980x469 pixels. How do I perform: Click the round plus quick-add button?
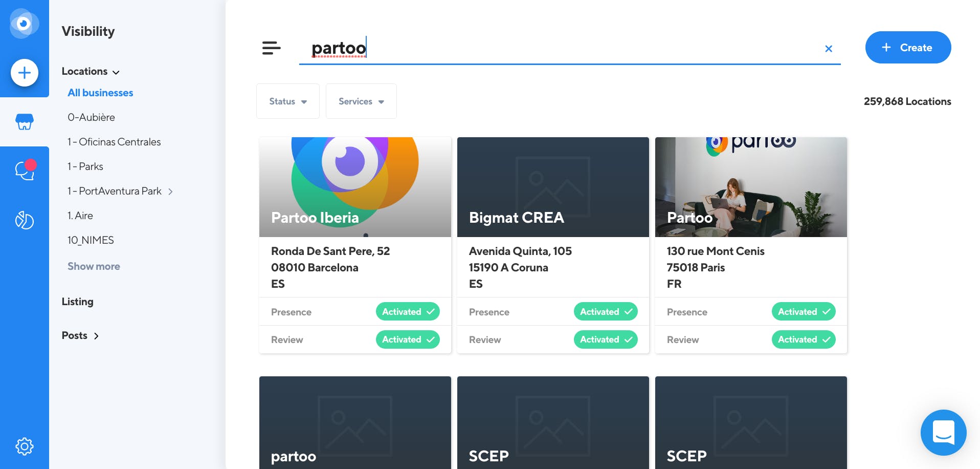coord(25,73)
